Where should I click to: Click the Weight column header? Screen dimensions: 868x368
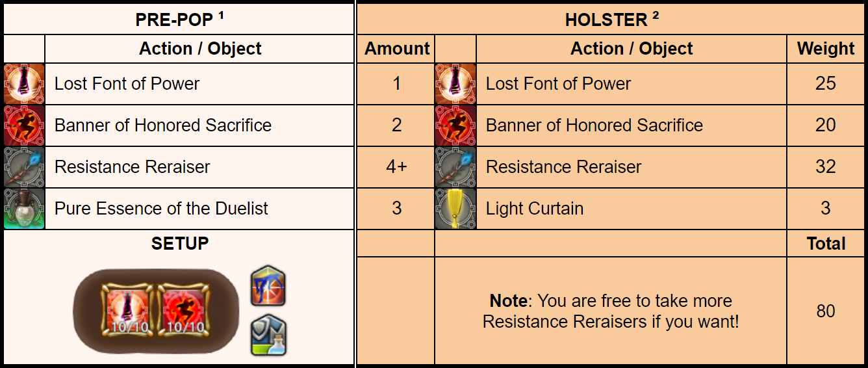click(x=826, y=49)
